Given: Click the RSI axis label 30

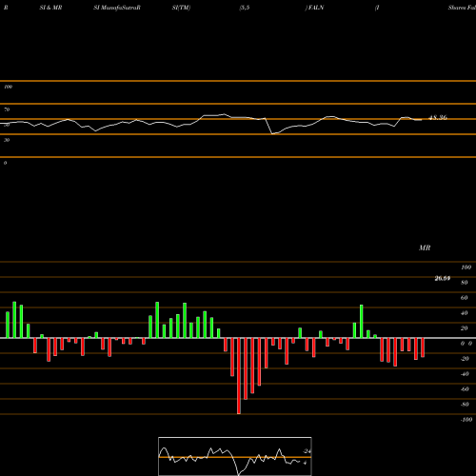Looking at the screenshot, I should click(x=7, y=140).
